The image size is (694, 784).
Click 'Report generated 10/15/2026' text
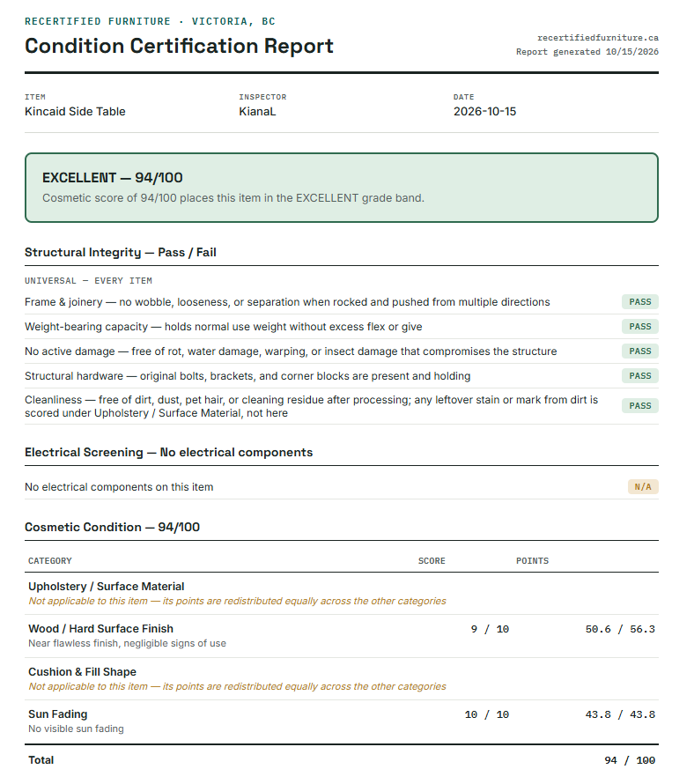(587, 51)
